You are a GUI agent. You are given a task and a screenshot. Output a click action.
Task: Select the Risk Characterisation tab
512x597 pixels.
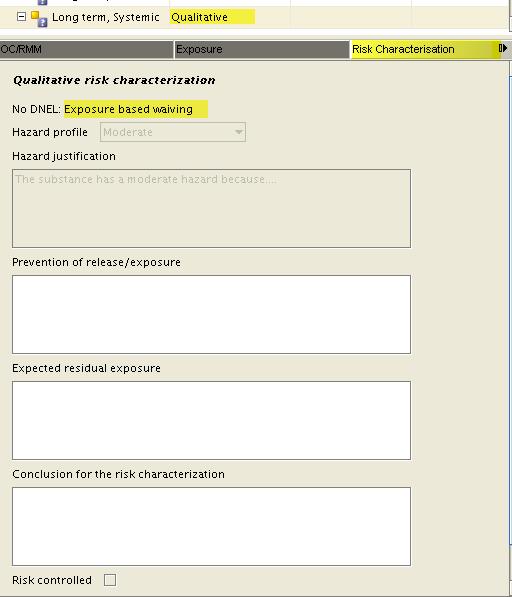426,49
